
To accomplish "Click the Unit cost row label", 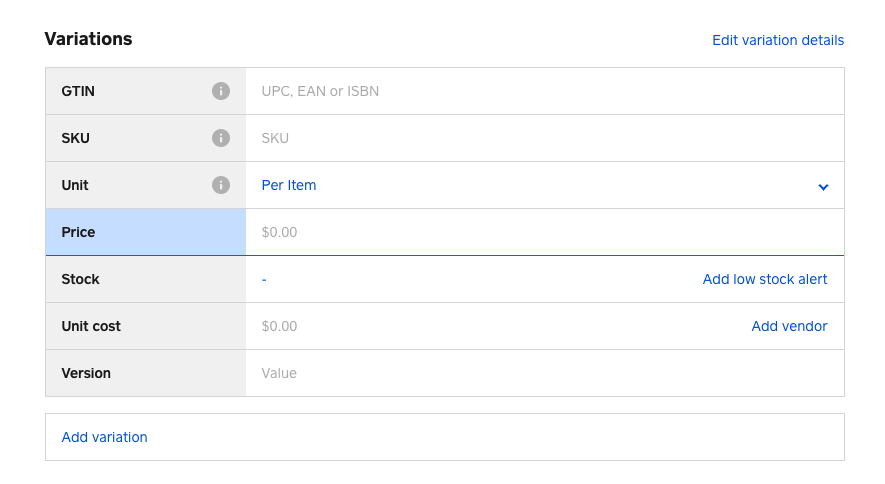I will click(x=91, y=326).
